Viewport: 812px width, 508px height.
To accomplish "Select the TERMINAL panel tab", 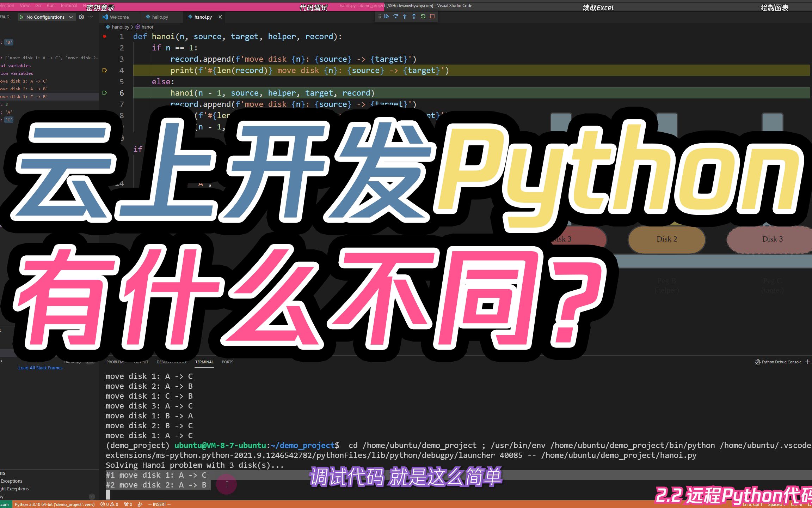I will [204, 362].
